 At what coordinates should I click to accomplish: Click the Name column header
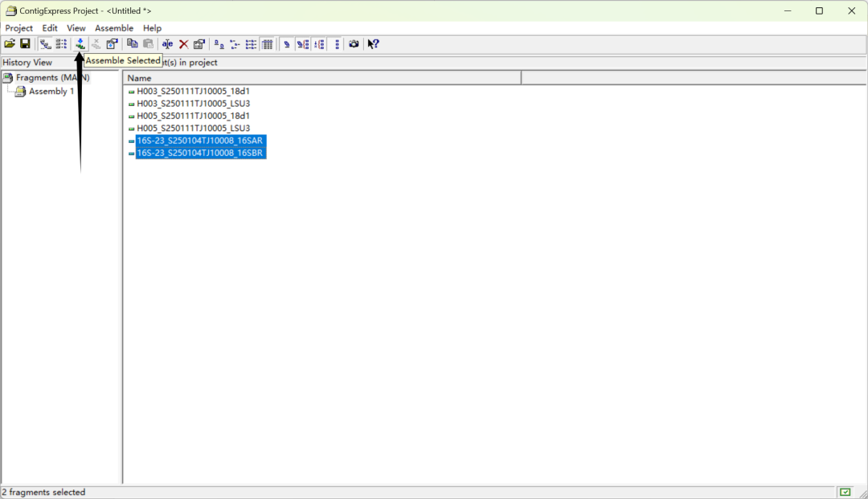tap(321, 78)
